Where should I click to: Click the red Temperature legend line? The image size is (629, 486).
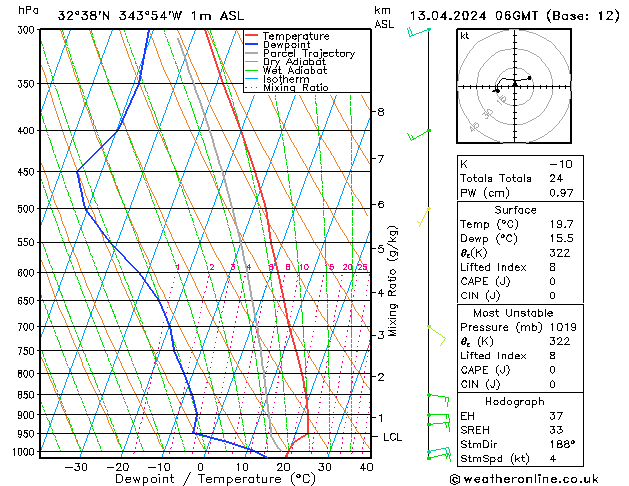tap(252, 36)
